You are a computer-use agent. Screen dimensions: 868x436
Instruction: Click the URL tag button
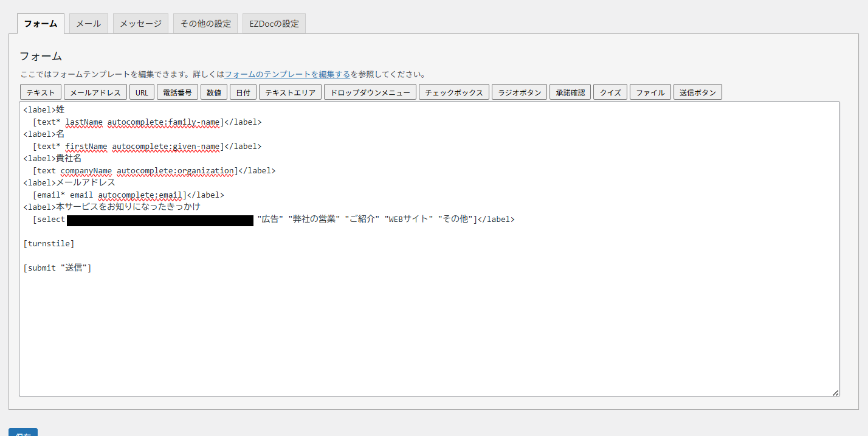coord(142,92)
